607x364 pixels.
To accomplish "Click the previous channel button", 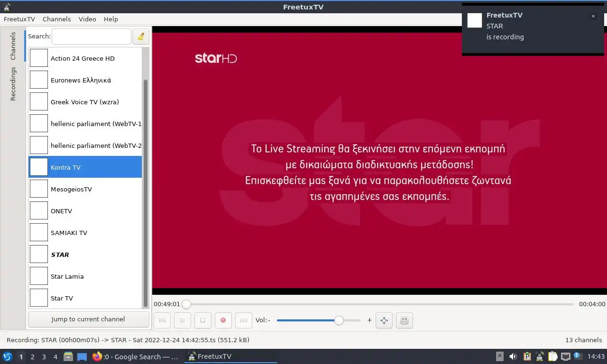I will click(x=162, y=320).
